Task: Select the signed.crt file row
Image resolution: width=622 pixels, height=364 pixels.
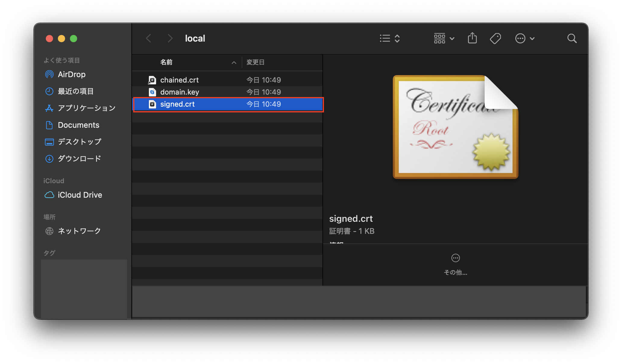Action: tap(228, 104)
